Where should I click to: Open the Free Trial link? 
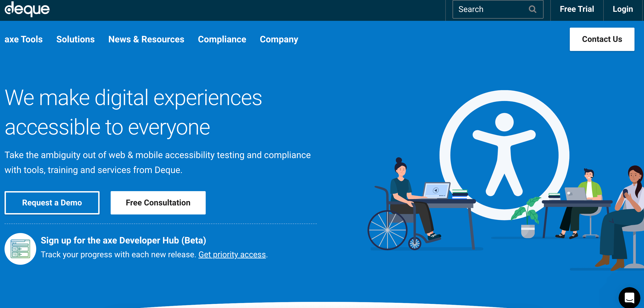coord(577,9)
